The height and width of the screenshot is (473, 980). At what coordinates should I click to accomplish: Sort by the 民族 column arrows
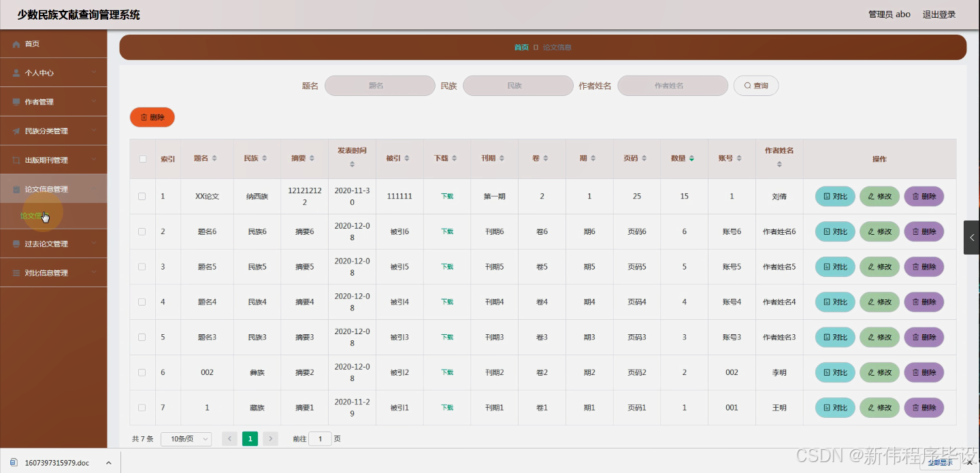pyautogui.click(x=264, y=159)
